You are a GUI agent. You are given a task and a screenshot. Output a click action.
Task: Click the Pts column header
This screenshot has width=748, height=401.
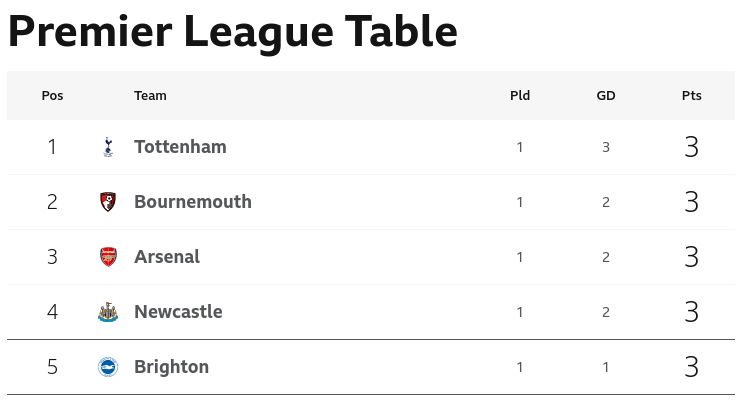pos(692,95)
